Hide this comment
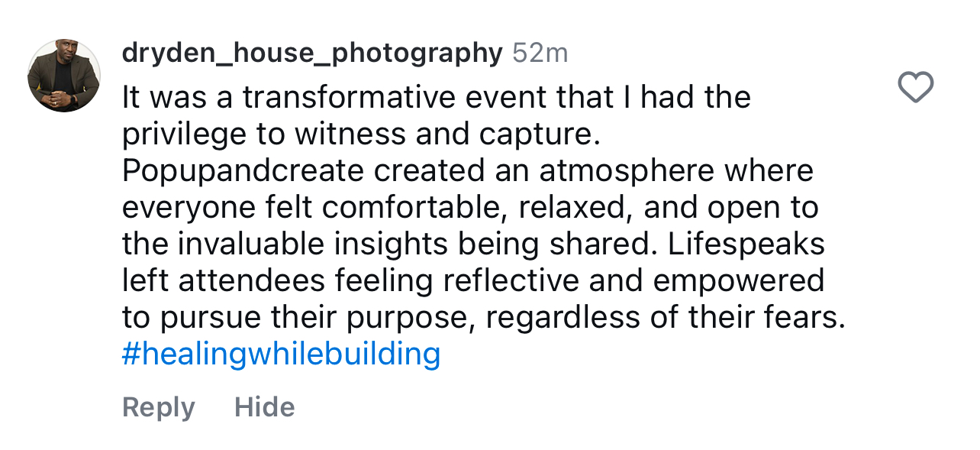This screenshot has height=450, width=980. pyautogui.click(x=264, y=407)
